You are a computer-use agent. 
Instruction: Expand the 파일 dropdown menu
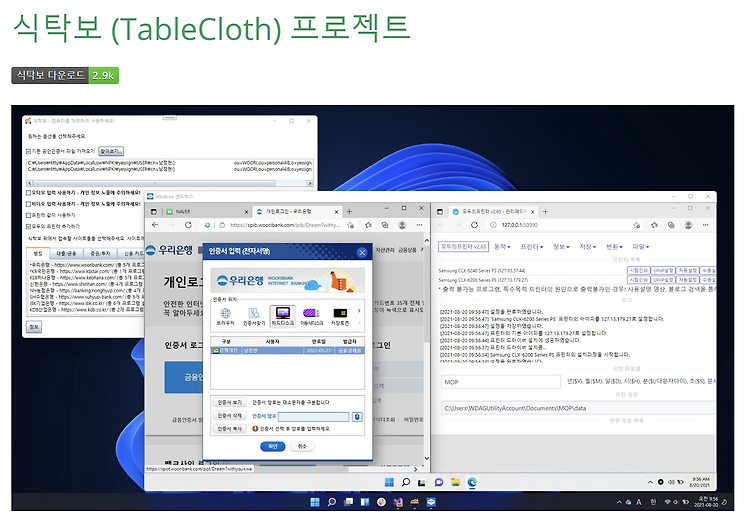click(x=641, y=247)
